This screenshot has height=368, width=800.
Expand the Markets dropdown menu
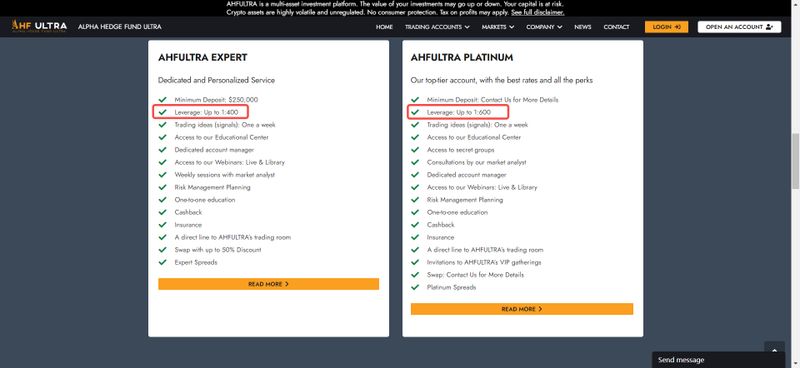pos(497,27)
